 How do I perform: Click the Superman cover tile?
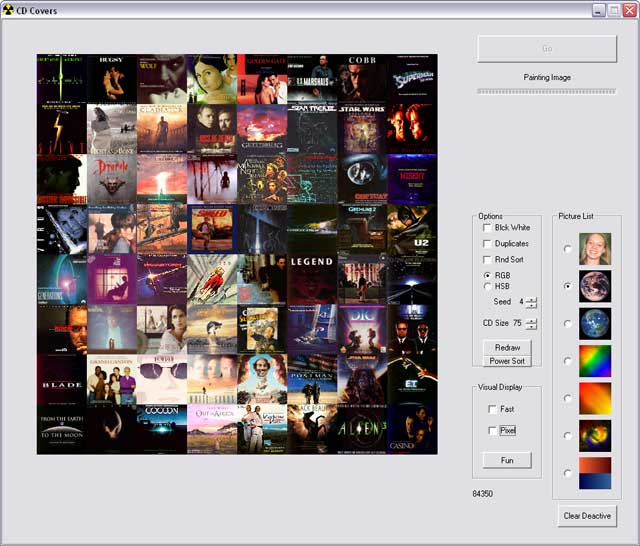click(412, 79)
